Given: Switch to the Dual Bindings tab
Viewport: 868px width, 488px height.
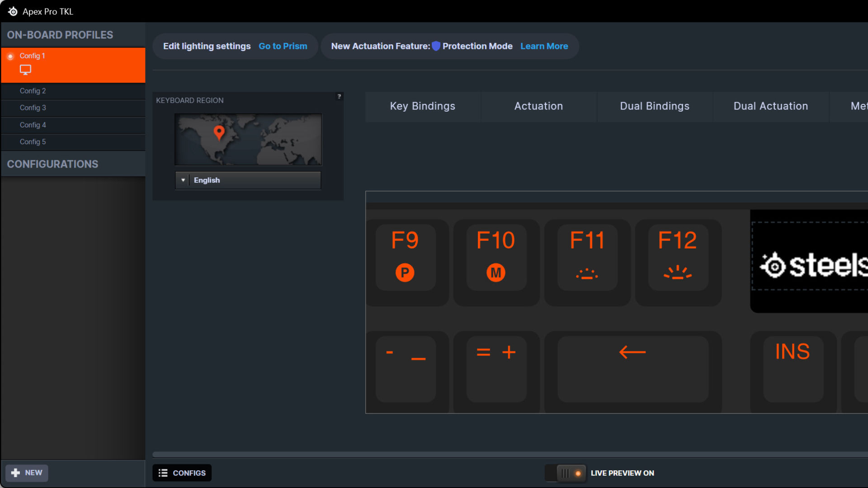Looking at the screenshot, I should [x=655, y=107].
